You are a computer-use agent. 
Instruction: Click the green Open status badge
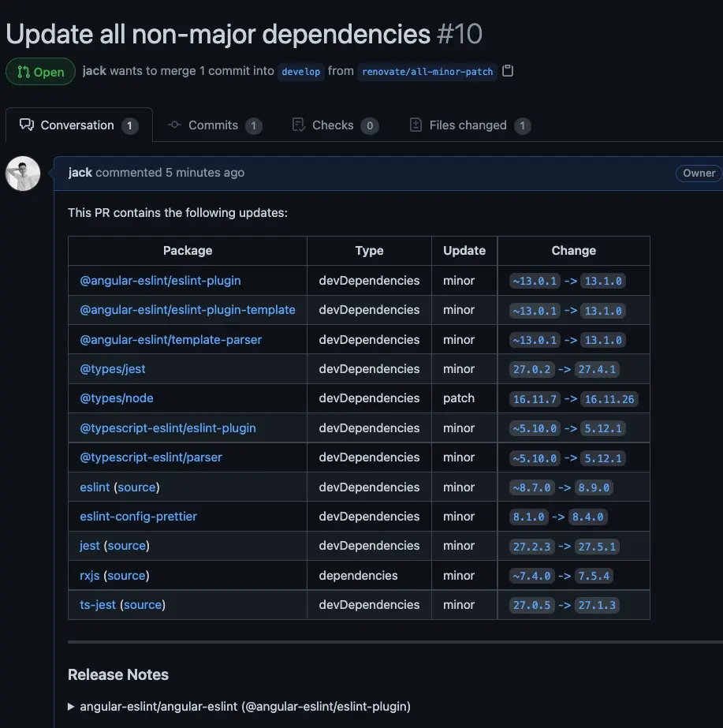(x=40, y=72)
